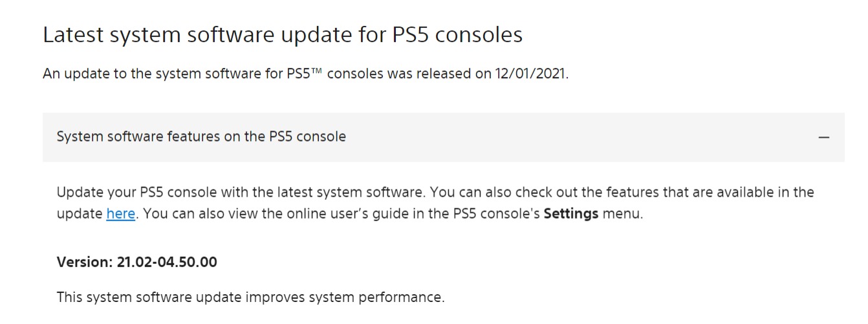Image resolution: width=868 pixels, height=324 pixels.
Task: Click the word "consoles" in the main heading
Action: click(479, 34)
